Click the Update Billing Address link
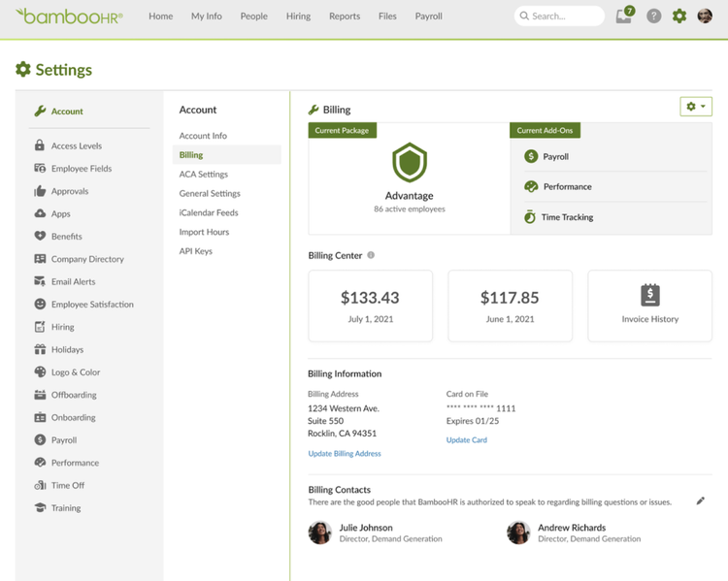Viewport: 728px width, 581px height. (x=345, y=453)
